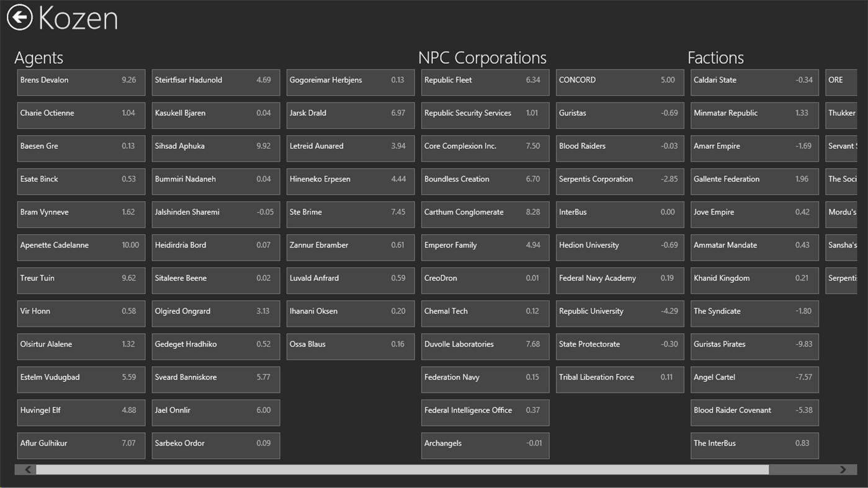Select CONCORD corporation tile

coord(620,82)
